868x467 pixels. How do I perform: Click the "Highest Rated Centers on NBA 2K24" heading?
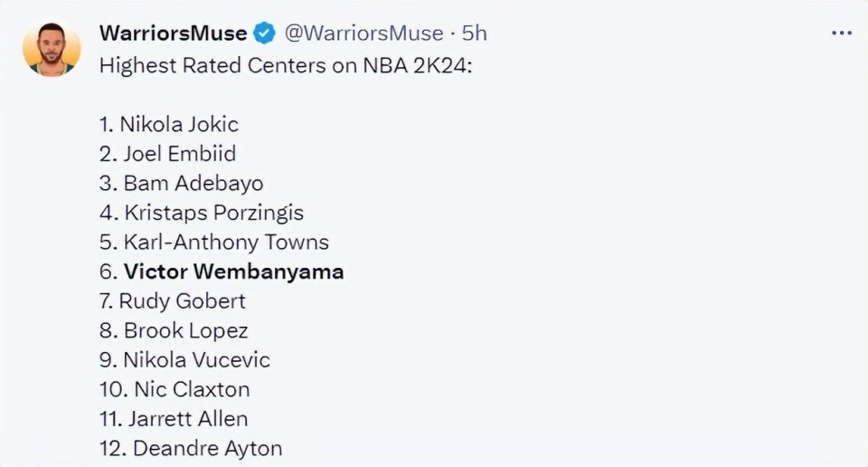[285, 65]
